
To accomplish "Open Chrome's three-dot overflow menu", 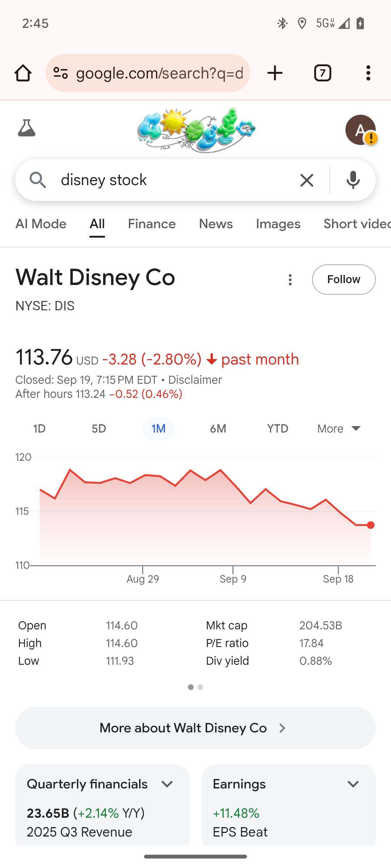I will 368,73.
